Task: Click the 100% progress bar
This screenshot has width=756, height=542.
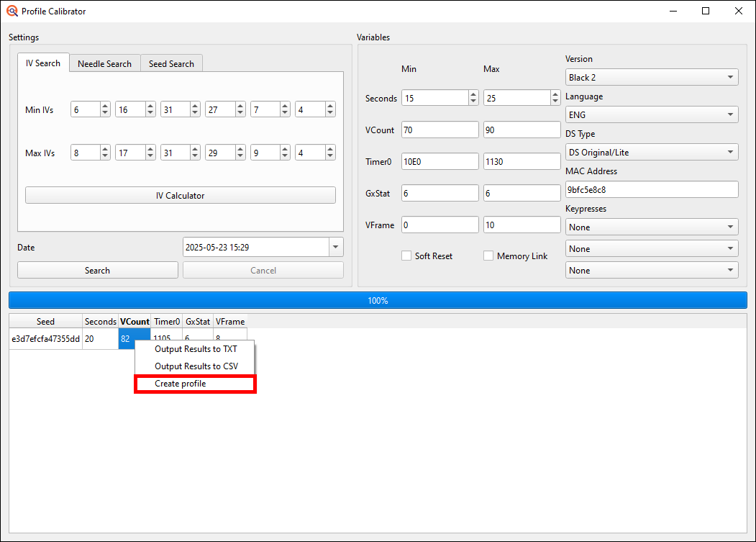Action: 378,300
